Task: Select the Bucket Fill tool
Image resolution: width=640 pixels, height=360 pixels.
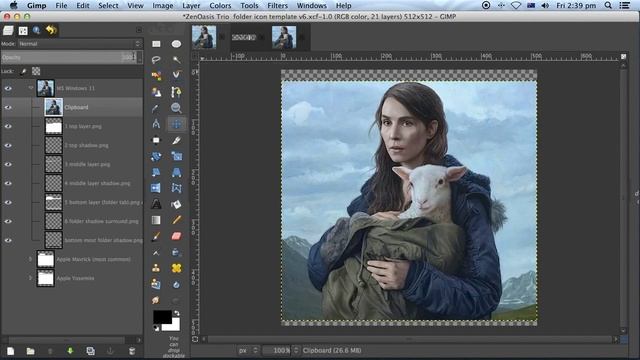Action: 176,204
